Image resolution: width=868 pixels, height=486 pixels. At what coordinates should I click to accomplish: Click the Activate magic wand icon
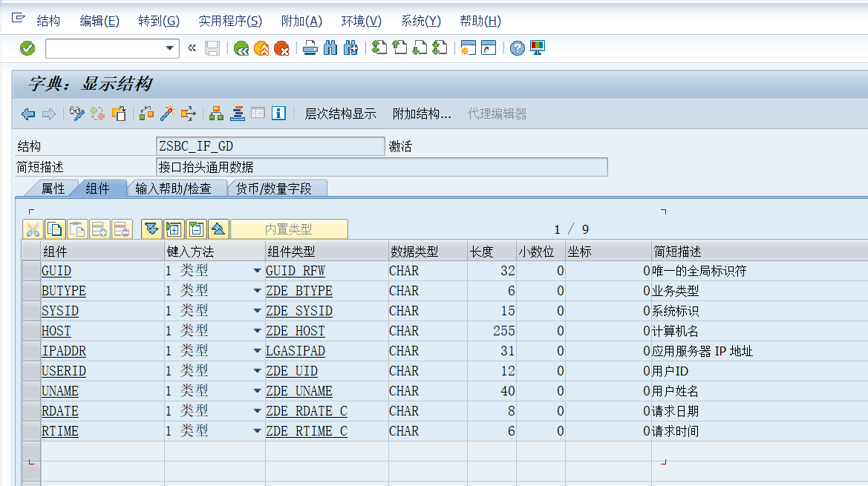pyautogui.click(x=167, y=114)
